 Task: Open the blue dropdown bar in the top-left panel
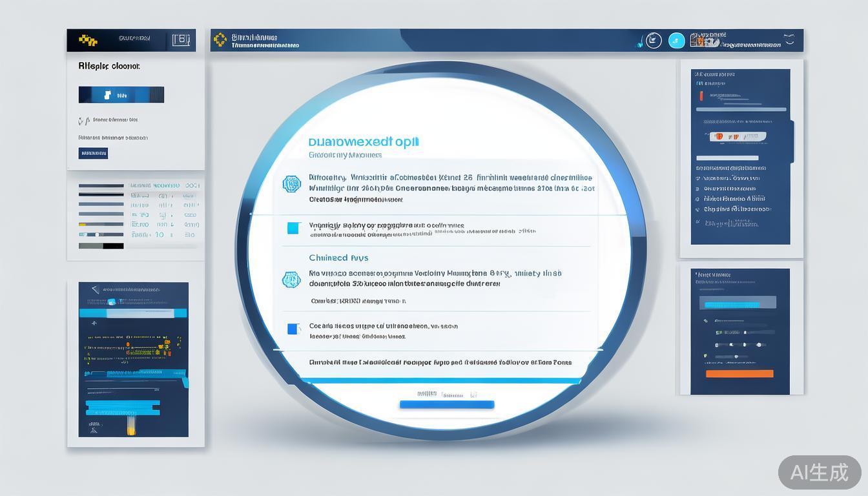pyautogui.click(x=121, y=95)
